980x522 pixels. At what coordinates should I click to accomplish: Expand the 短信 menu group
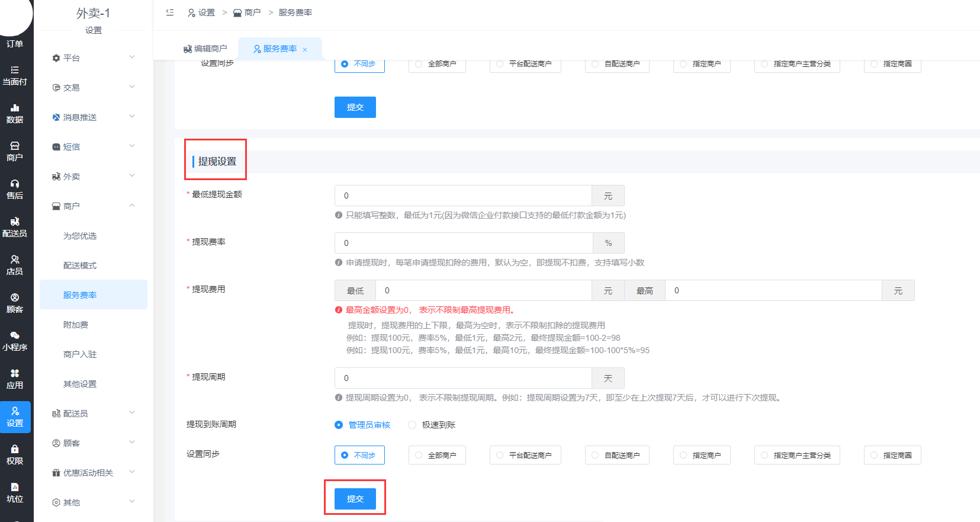[x=94, y=146]
